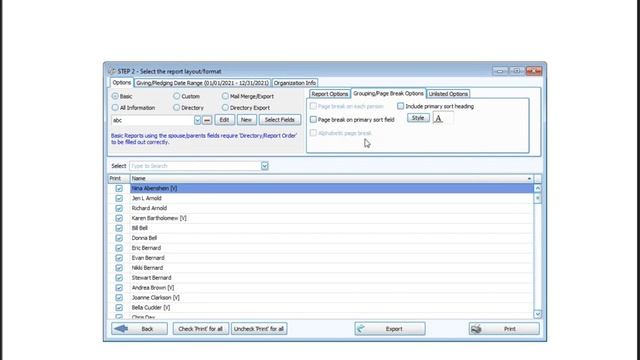Image resolution: width=640 pixels, height=360 pixels.
Task: Select the row Donna Bell
Action: pos(331,238)
